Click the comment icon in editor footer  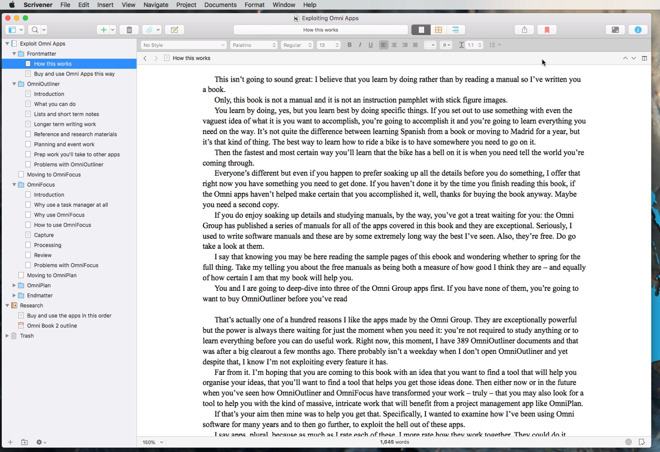coord(641,442)
